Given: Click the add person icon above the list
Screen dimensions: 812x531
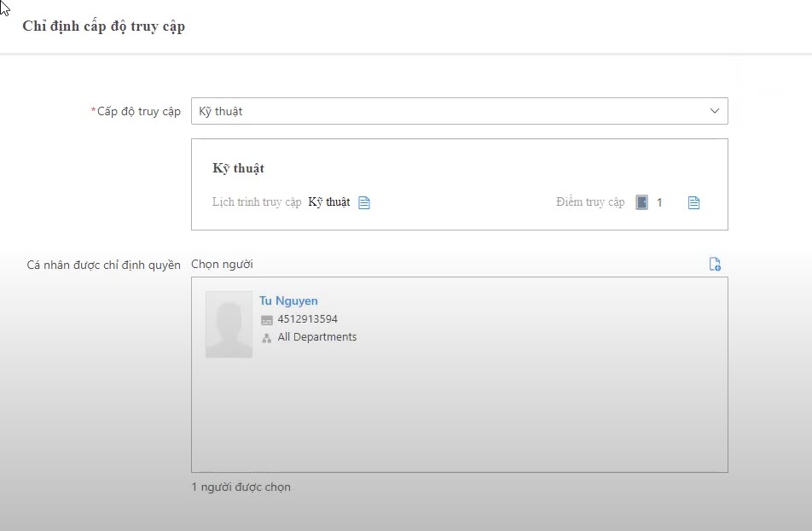Looking at the screenshot, I should [715, 265].
